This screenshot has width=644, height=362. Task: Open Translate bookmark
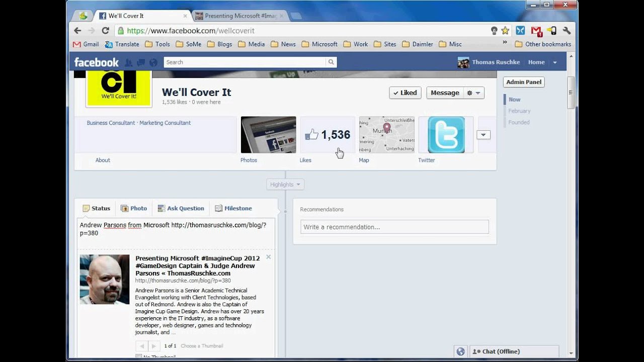[x=122, y=44]
